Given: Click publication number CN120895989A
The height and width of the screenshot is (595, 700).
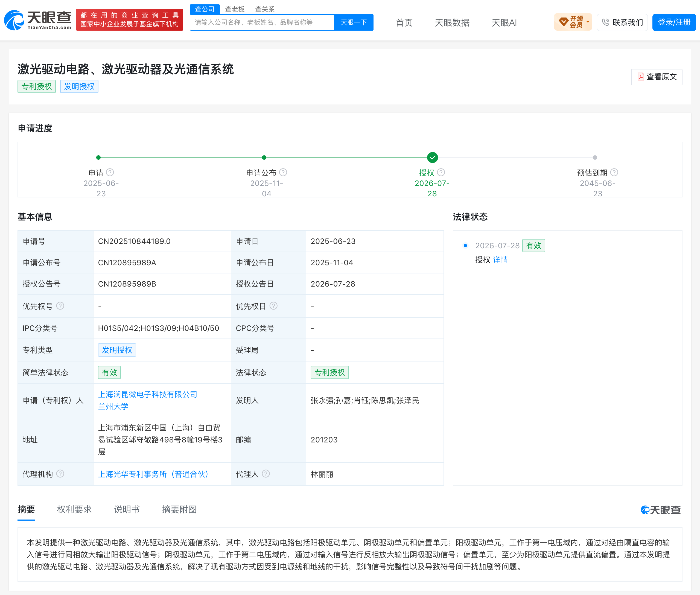Looking at the screenshot, I should click(127, 262).
